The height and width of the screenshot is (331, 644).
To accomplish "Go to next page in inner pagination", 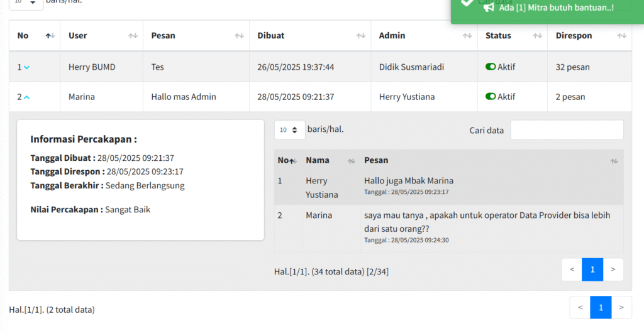I will tap(613, 269).
